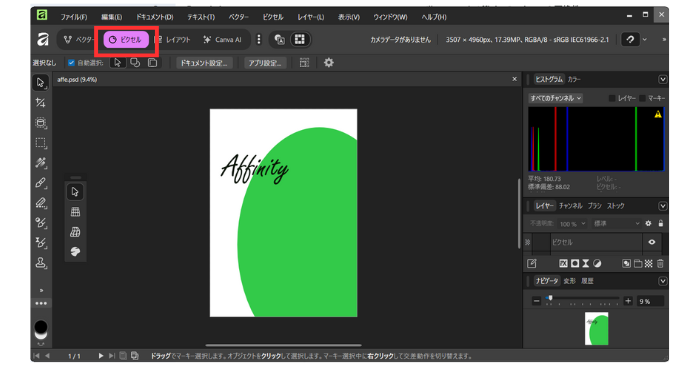Click the gear settings icon in context toolbar
The width and height of the screenshot is (698, 365).
[329, 63]
